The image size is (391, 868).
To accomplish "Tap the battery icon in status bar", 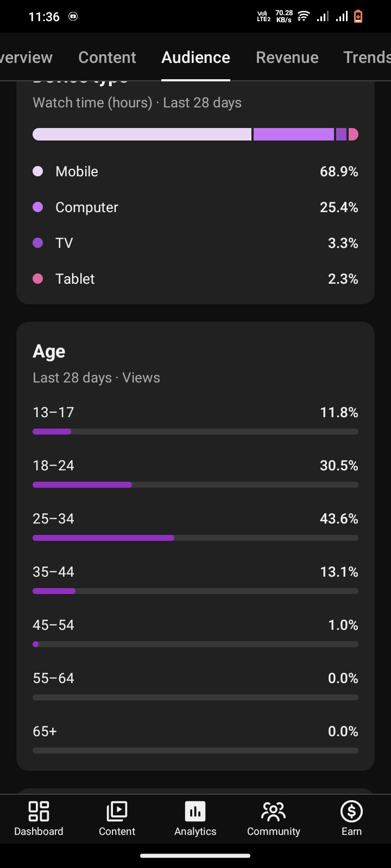I will tap(358, 17).
